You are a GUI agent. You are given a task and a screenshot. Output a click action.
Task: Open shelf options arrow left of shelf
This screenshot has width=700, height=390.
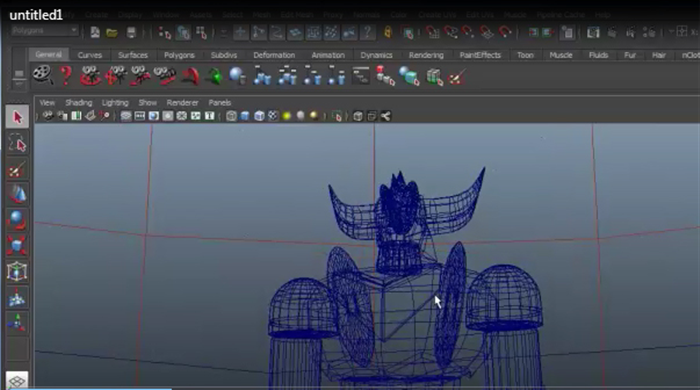[19, 83]
